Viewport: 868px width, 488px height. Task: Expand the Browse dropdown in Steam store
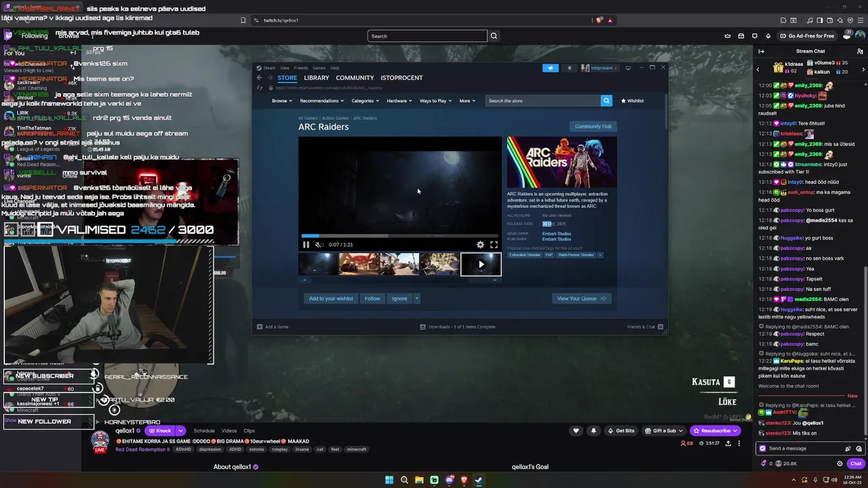tap(282, 101)
